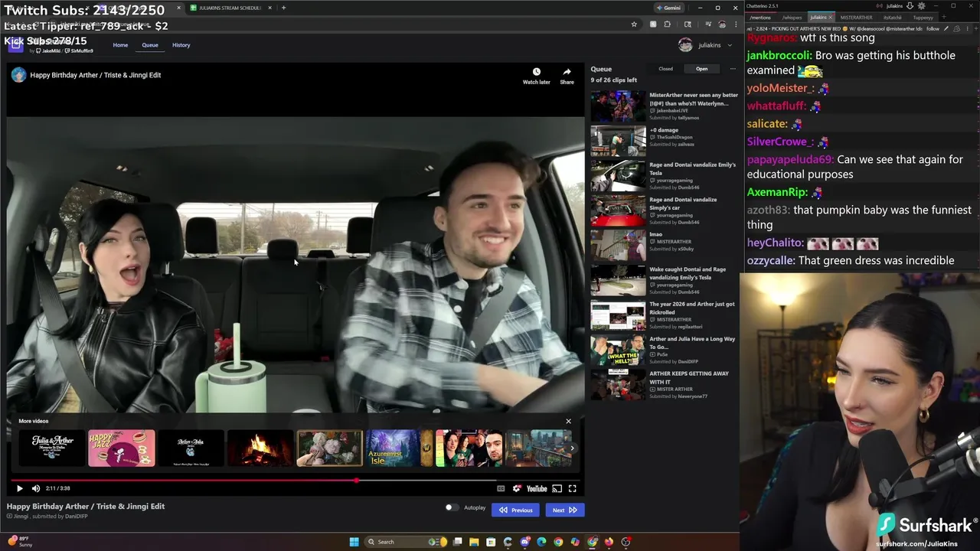Viewport: 980px width, 551px height.
Task: Open the Azuremyst Isle suggested video
Action: point(399,448)
